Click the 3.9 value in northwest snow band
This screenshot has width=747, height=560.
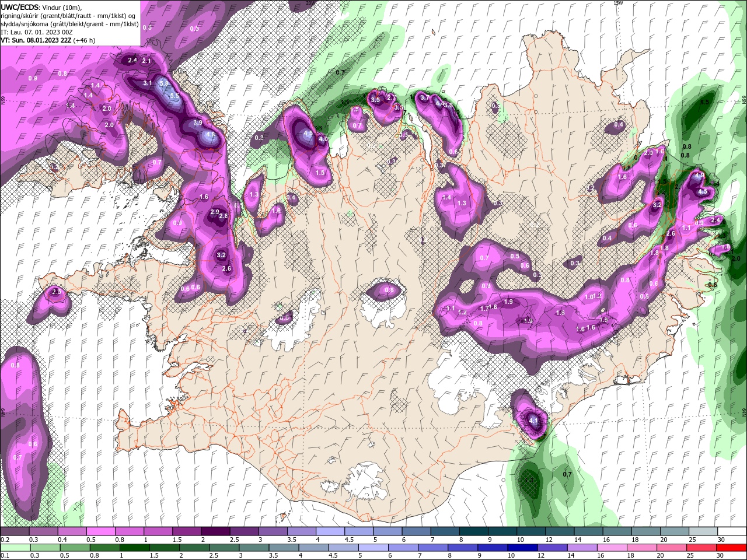[x=198, y=123]
